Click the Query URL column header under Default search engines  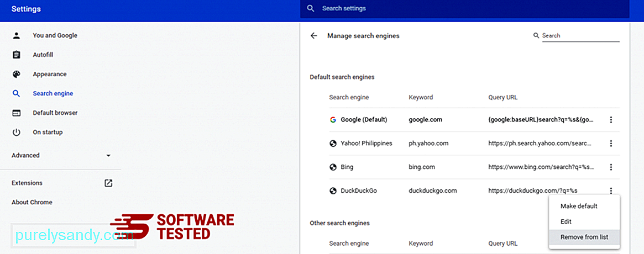coord(502,98)
